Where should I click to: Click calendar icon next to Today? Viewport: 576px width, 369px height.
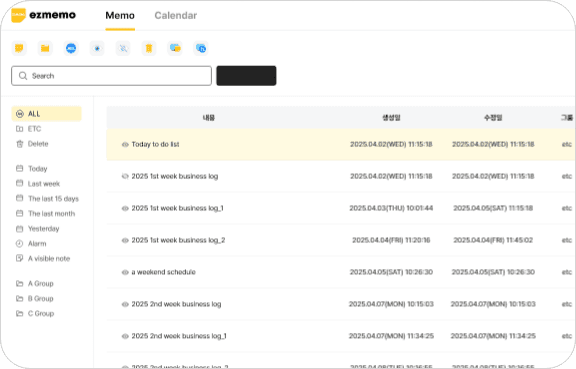(x=19, y=168)
